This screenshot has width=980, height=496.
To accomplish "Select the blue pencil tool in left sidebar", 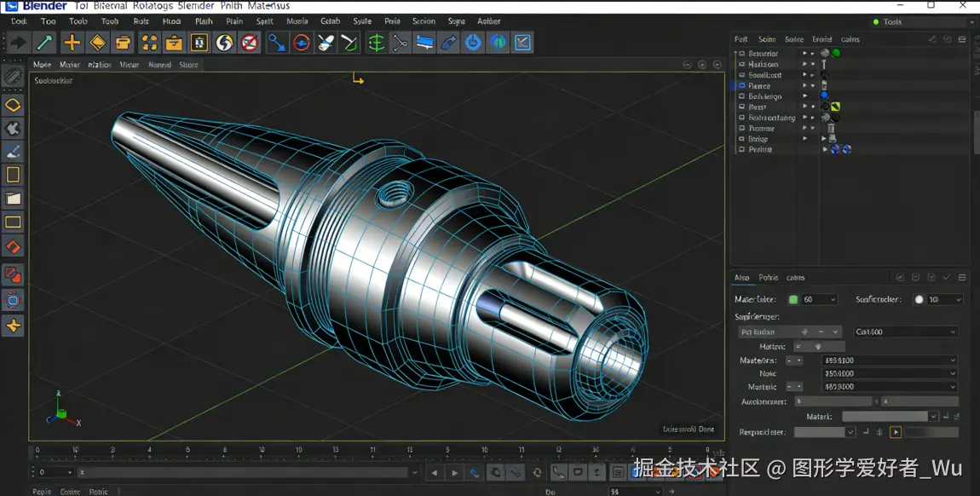I will 13,151.
